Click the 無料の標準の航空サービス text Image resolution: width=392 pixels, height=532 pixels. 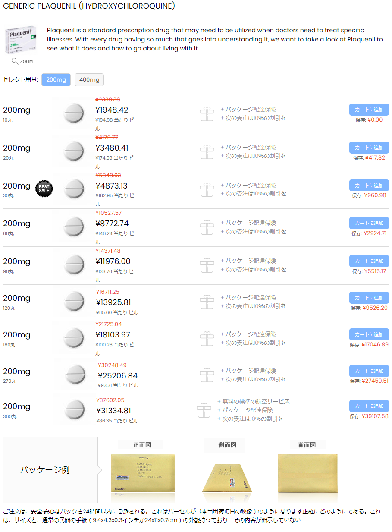coord(256,401)
